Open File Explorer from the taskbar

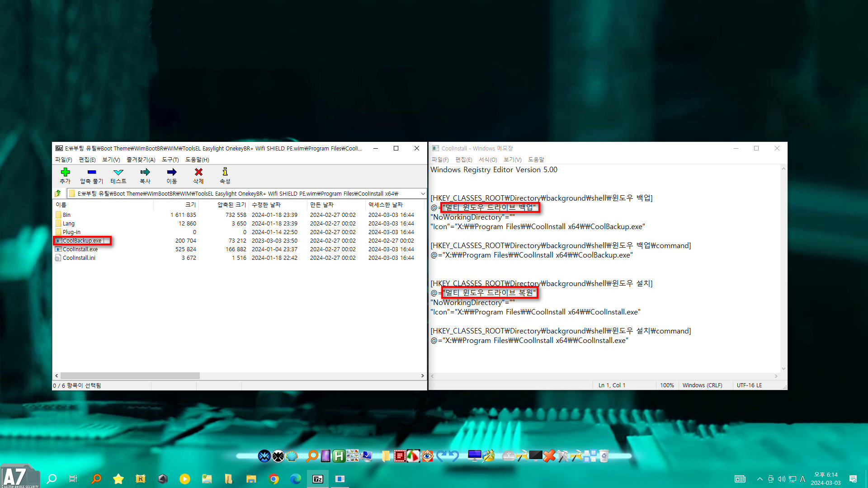pos(251,479)
